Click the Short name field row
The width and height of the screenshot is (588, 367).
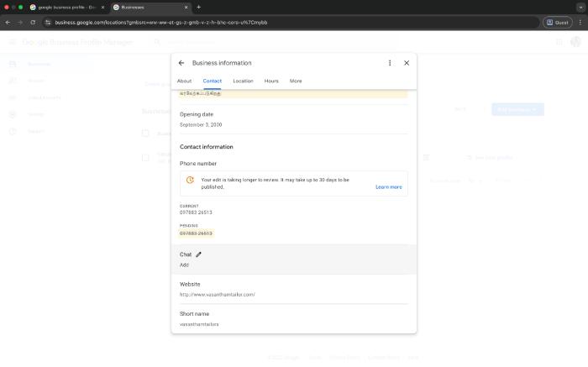point(293,319)
